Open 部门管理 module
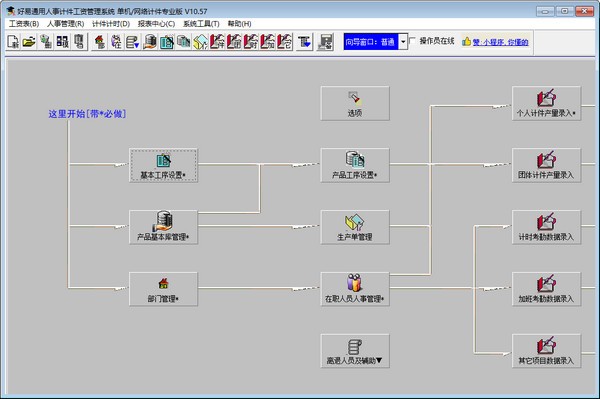600x399 pixels. click(x=163, y=289)
